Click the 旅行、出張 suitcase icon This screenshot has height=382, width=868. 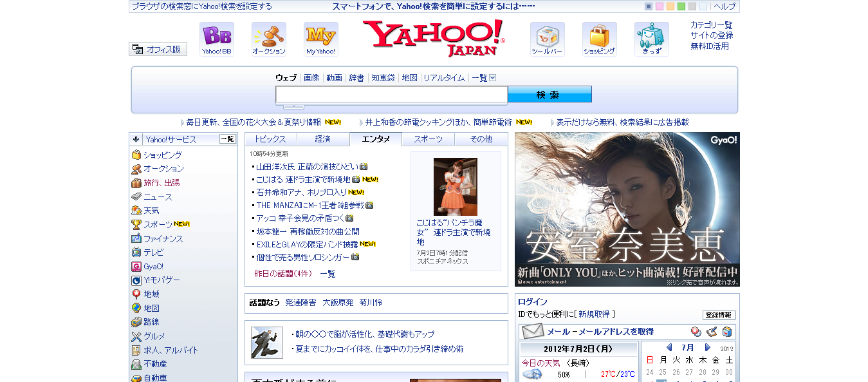coord(136,183)
